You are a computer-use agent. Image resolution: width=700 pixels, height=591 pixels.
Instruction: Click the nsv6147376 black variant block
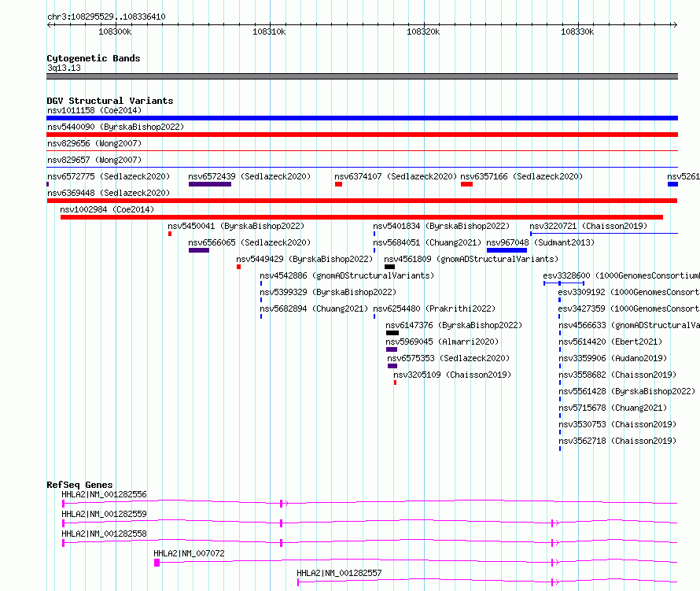(392, 333)
